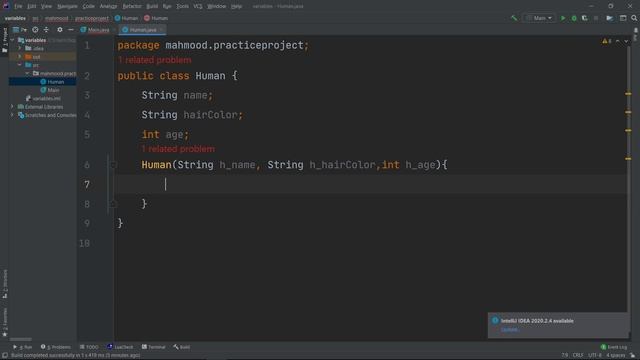The width and height of the screenshot is (640, 360).
Task: Toggle tool window bars icon in status bar
Action: click(x=4, y=356)
